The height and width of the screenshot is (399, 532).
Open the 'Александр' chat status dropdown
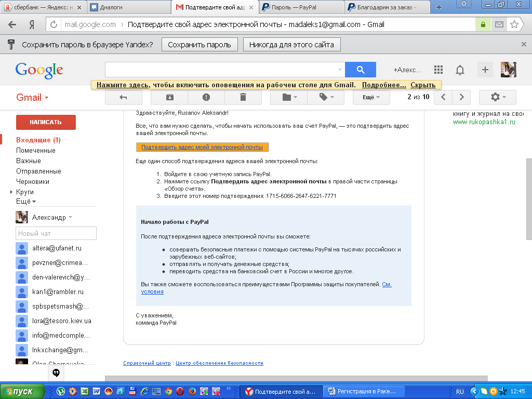pos(70,217)
